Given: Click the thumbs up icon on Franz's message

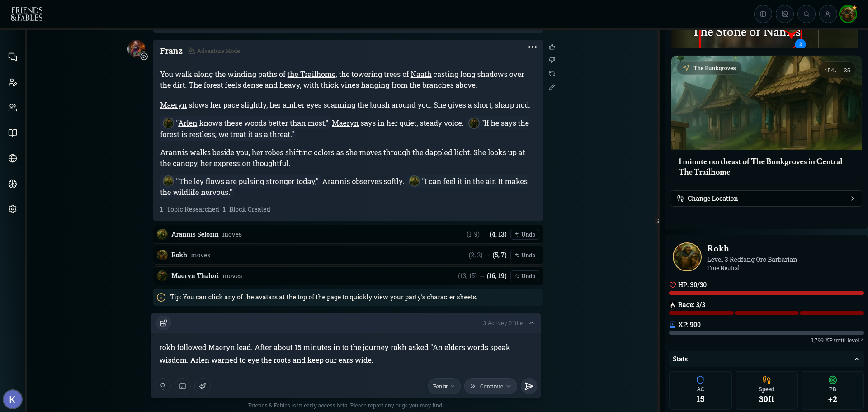Looking at the screenshot, I should [x=552, y=47].
